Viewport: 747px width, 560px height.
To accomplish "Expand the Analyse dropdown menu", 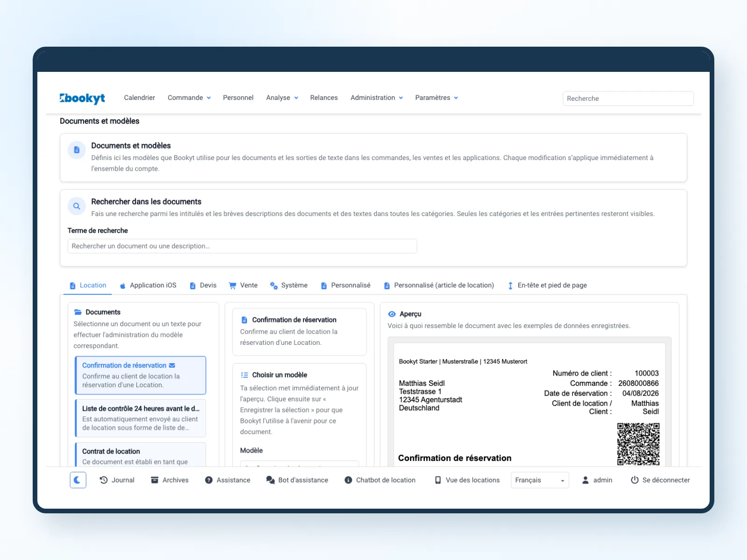I will 282,98.
